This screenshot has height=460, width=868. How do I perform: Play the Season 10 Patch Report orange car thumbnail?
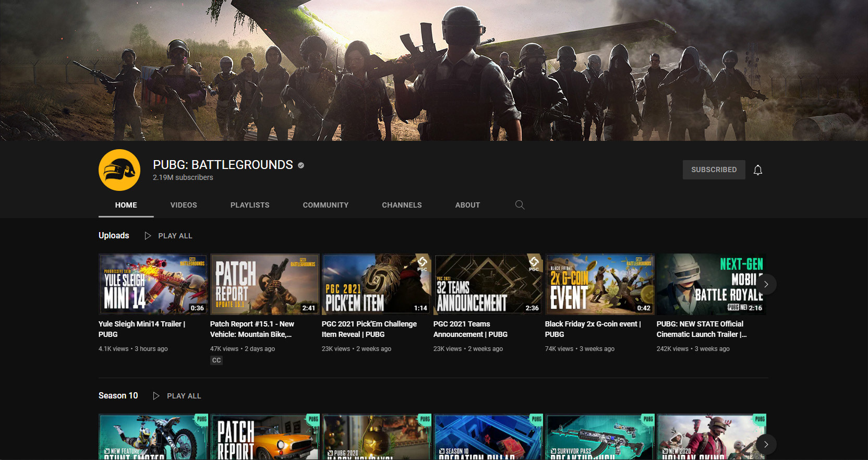coord(264,437)
